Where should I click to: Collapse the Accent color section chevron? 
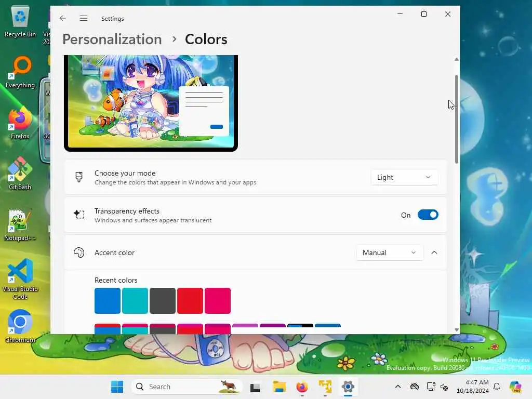[434, 253]
